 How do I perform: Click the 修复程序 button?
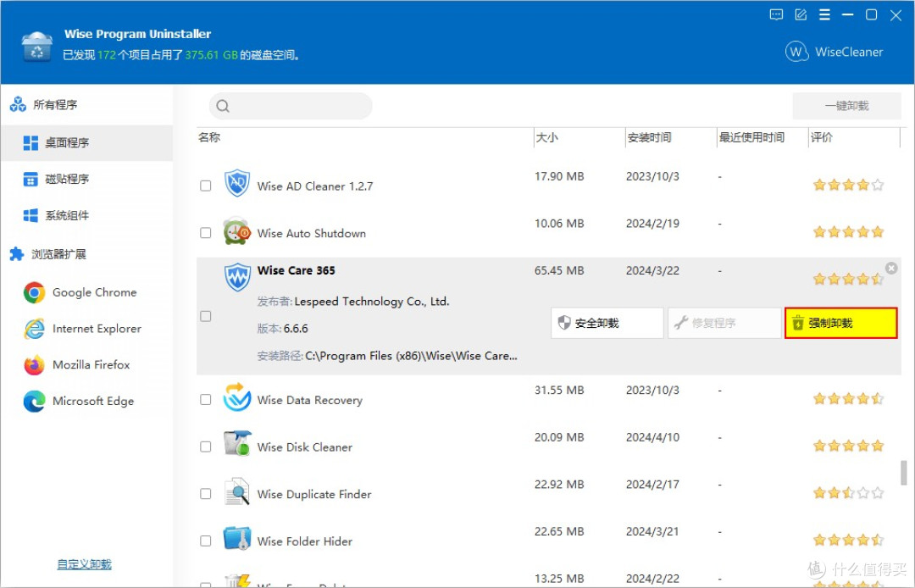click(724, 323)
